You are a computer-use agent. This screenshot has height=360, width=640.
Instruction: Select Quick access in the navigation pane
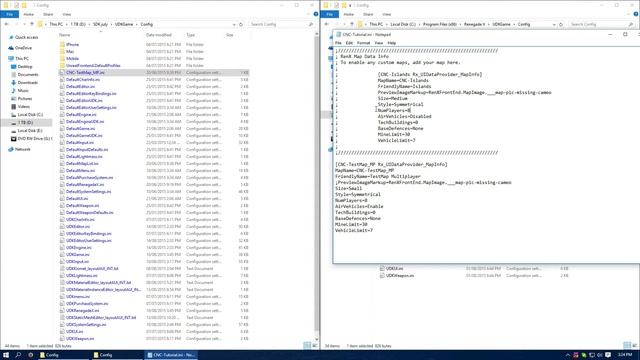[x=27, y=37]
